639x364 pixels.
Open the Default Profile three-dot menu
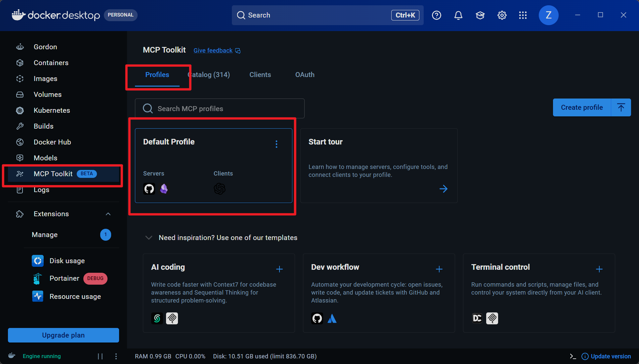point(277,144)
